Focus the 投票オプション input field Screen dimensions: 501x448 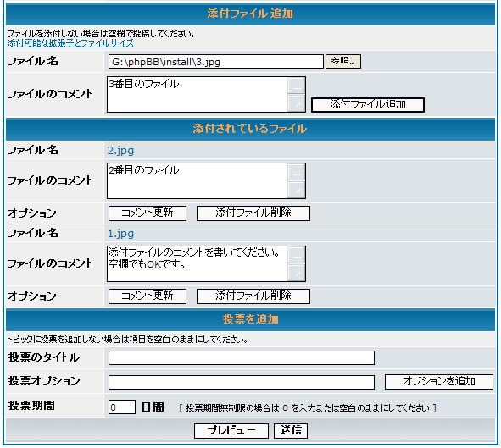pos(242,382)
